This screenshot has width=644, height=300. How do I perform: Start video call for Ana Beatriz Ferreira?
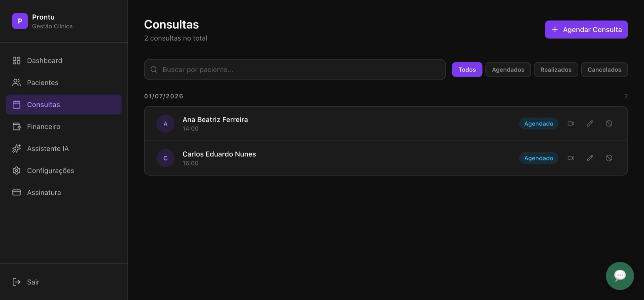click(571, 123)
